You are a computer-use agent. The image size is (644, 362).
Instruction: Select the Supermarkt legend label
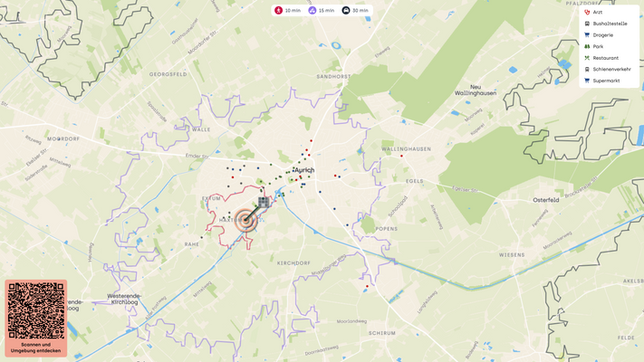click(606, 81)
